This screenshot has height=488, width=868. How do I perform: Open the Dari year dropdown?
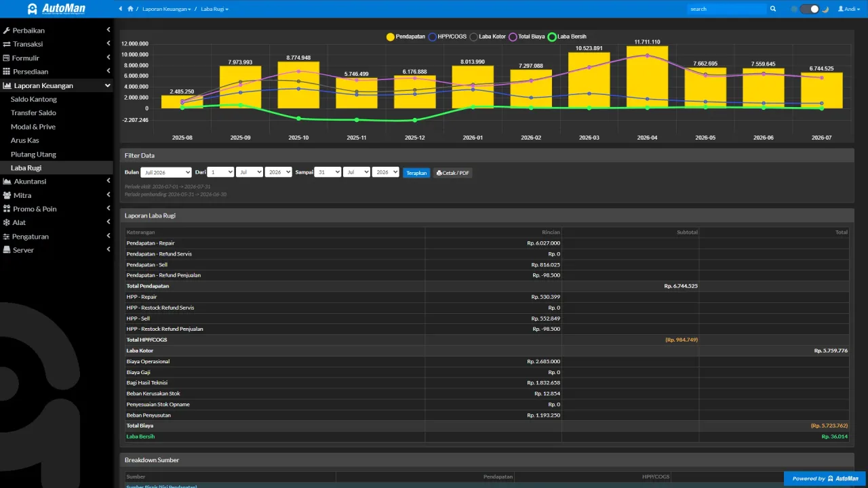[x=279, y=172]
